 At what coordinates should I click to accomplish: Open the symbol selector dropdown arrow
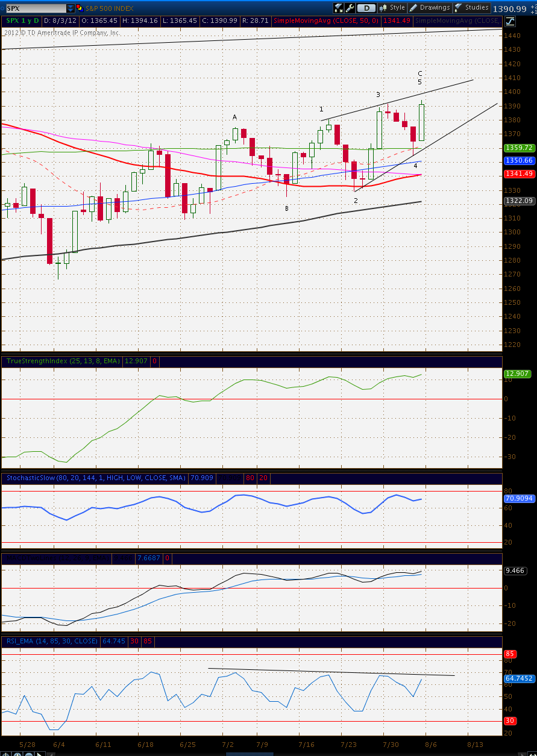(70, 8)
